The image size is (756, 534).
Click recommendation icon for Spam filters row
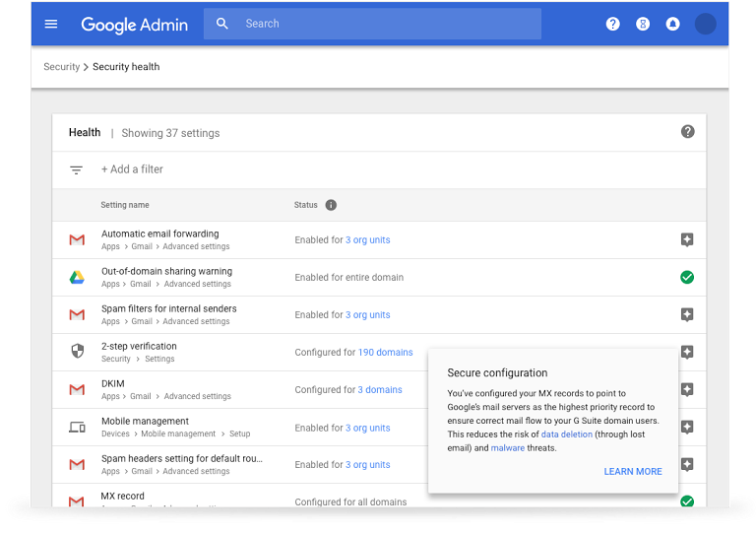pyautogui.click(x=687, y=314)
